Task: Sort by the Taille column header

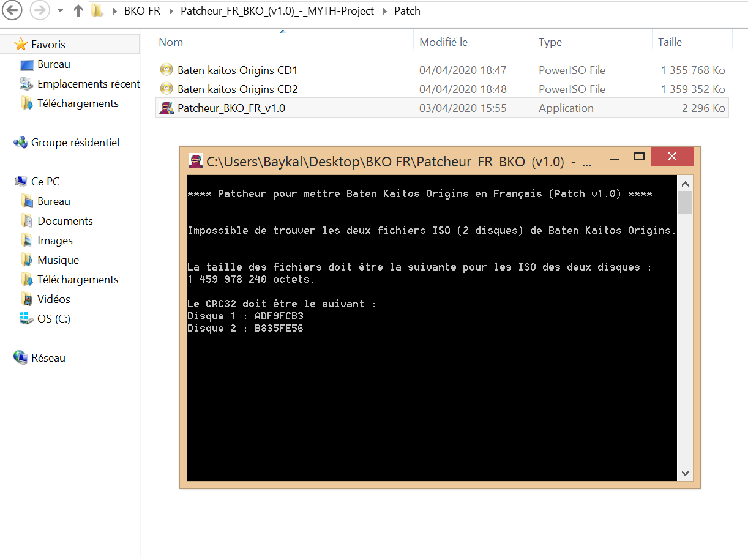Action: point(670,42)
